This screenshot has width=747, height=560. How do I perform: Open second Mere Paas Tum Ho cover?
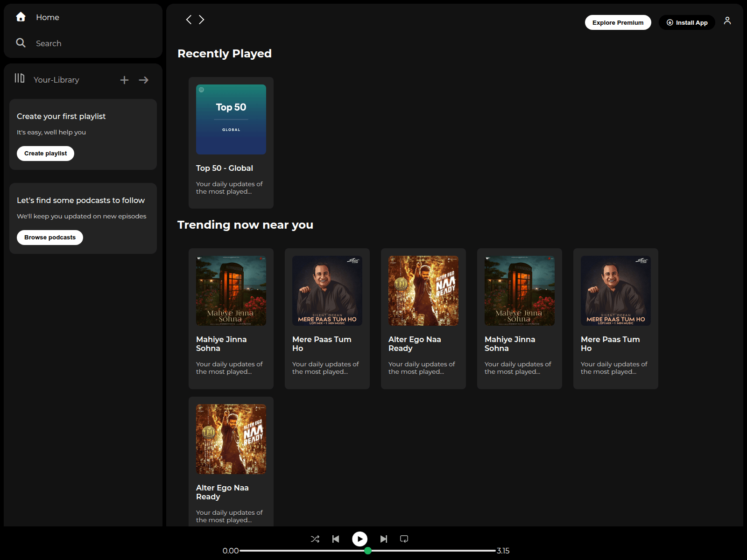click(616, 291)
